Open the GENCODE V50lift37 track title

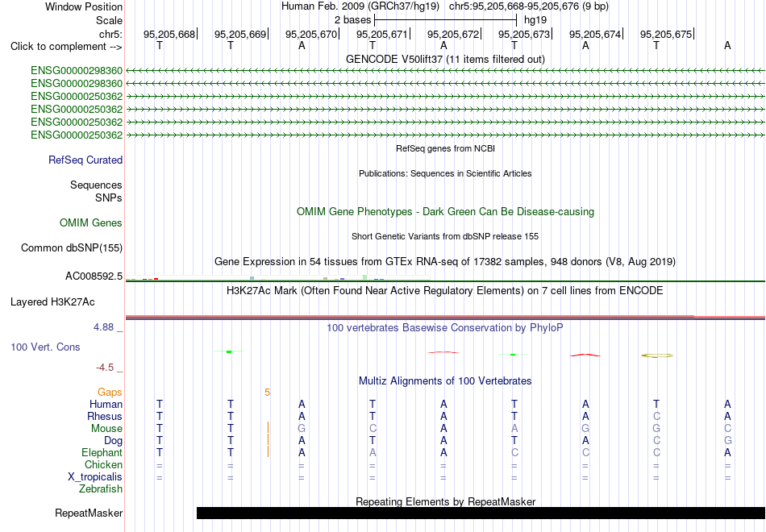click(445, 59)
